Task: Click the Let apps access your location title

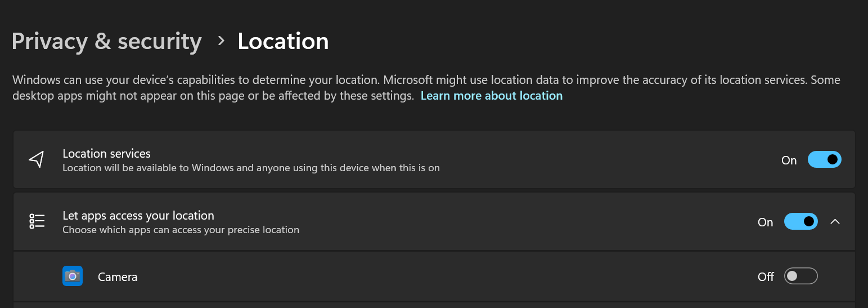Action: pyautogui.click(x=138, y=215)
